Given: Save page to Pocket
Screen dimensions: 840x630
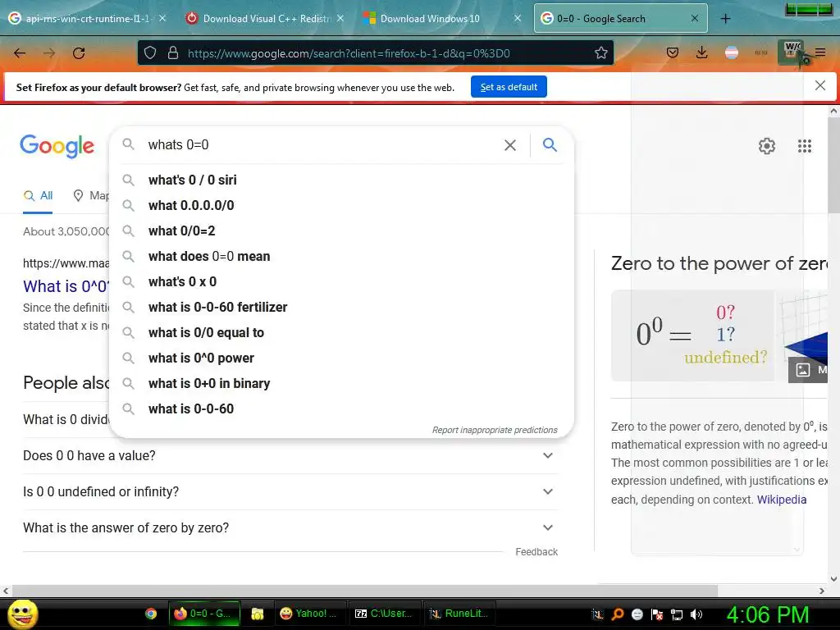Looking at the screenshot, I should coord(673,52).
